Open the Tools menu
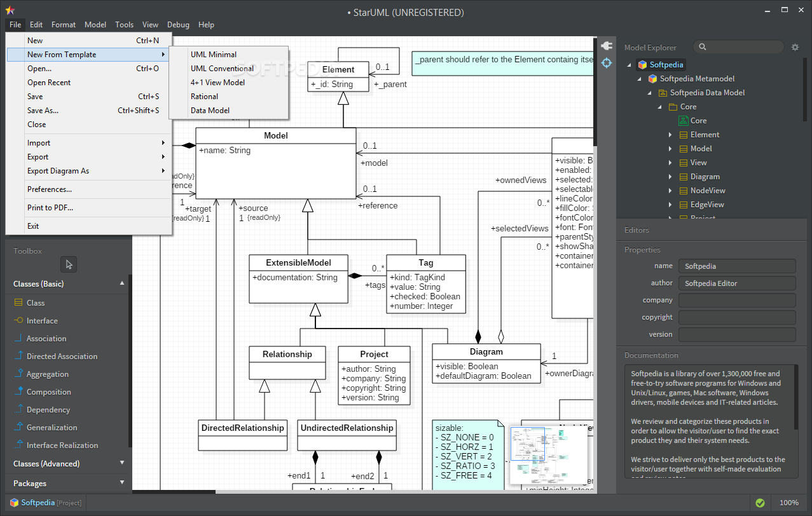 [x=125, y=25]
